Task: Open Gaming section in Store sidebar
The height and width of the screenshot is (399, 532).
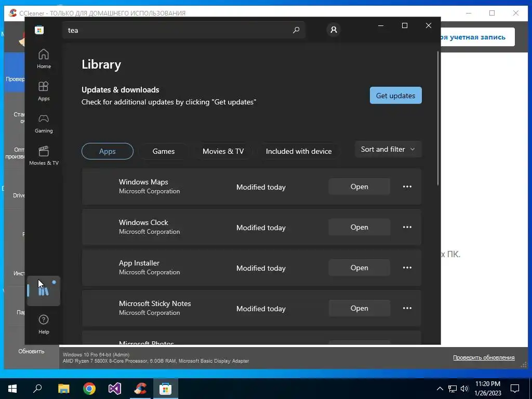Action: click(x=44, y=124)
